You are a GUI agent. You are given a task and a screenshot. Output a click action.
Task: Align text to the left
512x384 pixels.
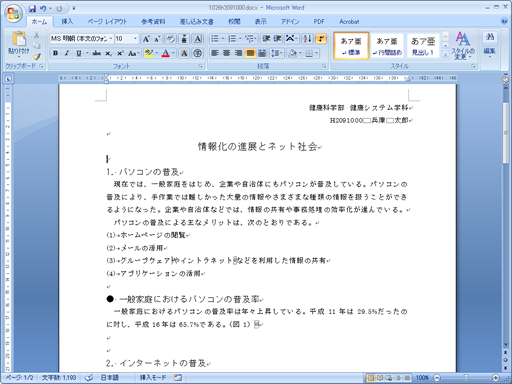(x=215, y=53)
